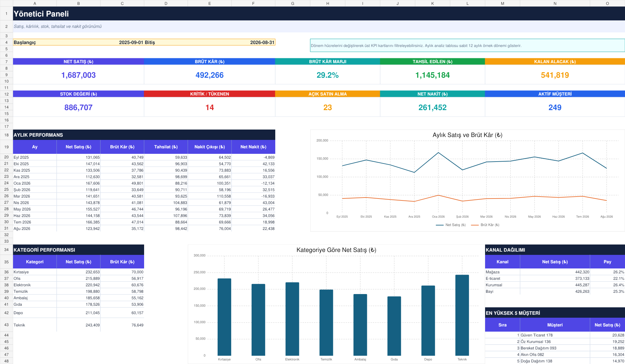Select the KRİTİK / TÜKENEN value 14
The image size is (625, 364).
210,107
